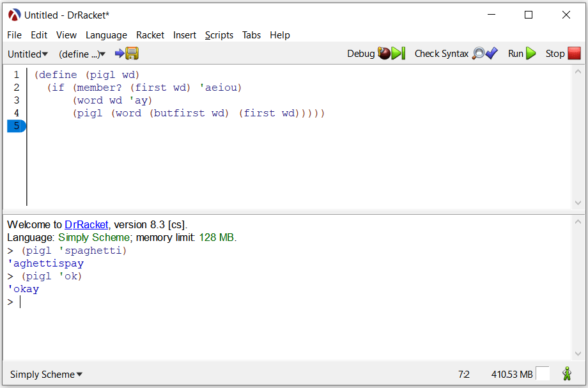Open the Scripts menu
The height and width of the screenshot is (388, 588).
click(219, 35)
